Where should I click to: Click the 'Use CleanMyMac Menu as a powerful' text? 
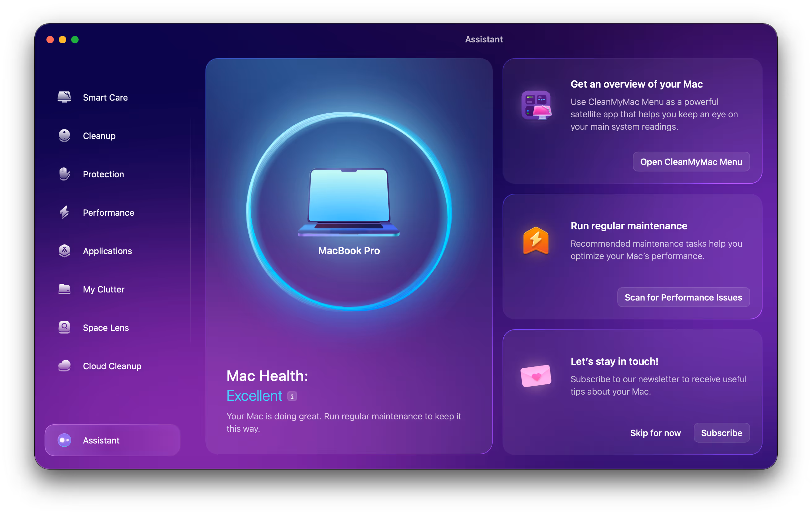(x=654, y=114)
